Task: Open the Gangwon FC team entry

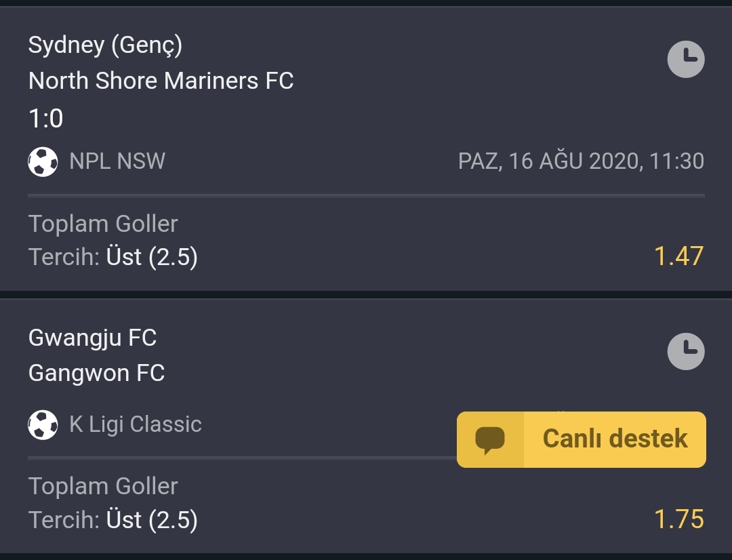Action: coord(97,373)
